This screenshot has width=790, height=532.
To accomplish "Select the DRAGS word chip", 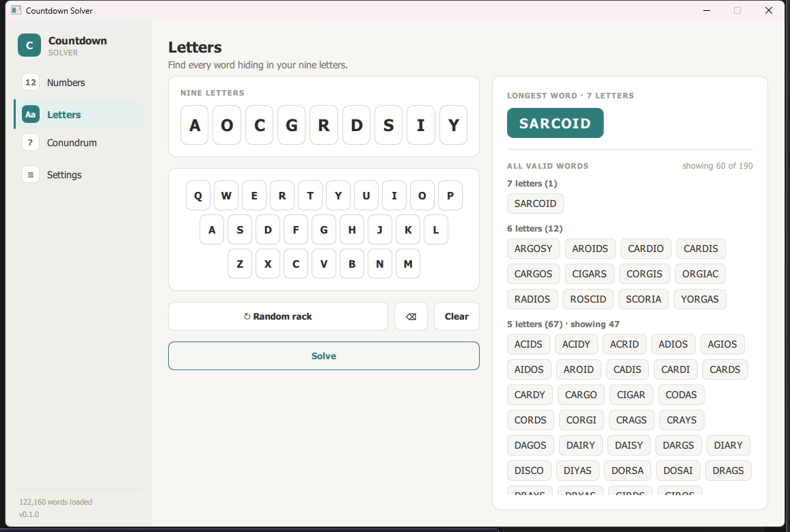I will point(728,470).
